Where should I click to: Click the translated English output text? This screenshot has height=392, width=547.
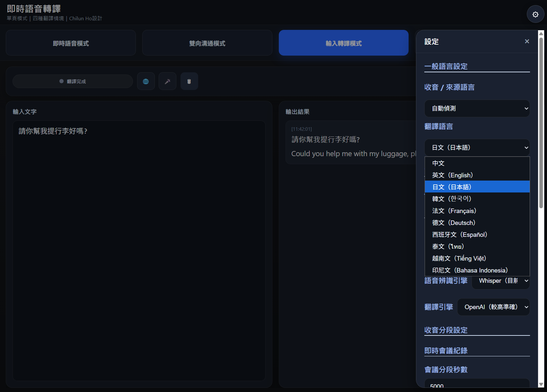(354, 154)
